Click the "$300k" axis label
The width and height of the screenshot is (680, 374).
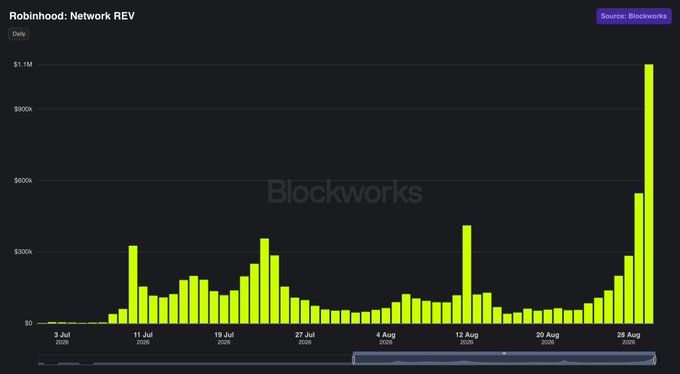23,252
